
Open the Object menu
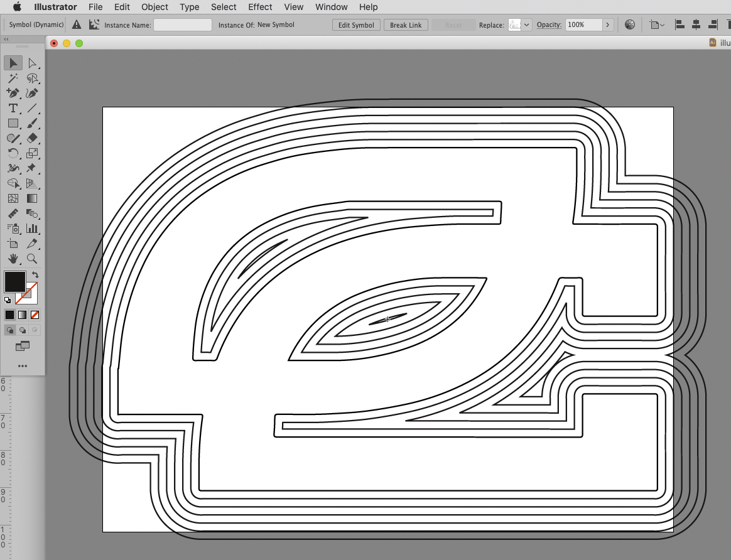[154, 7]
